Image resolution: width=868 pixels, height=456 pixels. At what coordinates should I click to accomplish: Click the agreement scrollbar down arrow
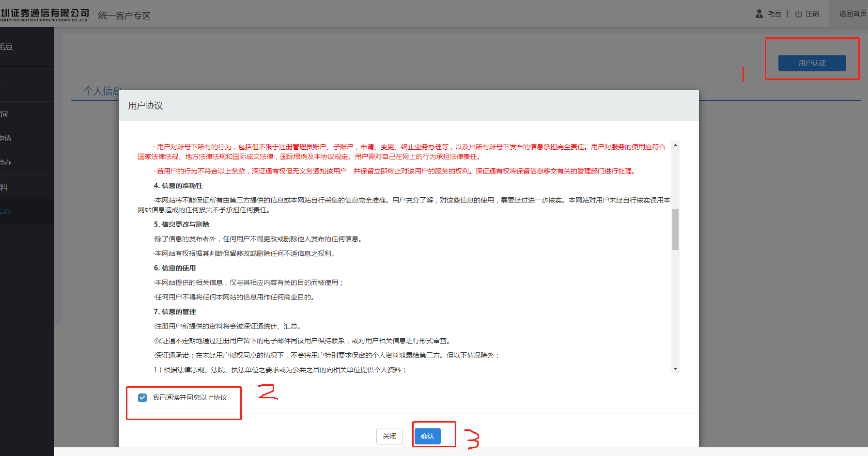pos(675,369)
